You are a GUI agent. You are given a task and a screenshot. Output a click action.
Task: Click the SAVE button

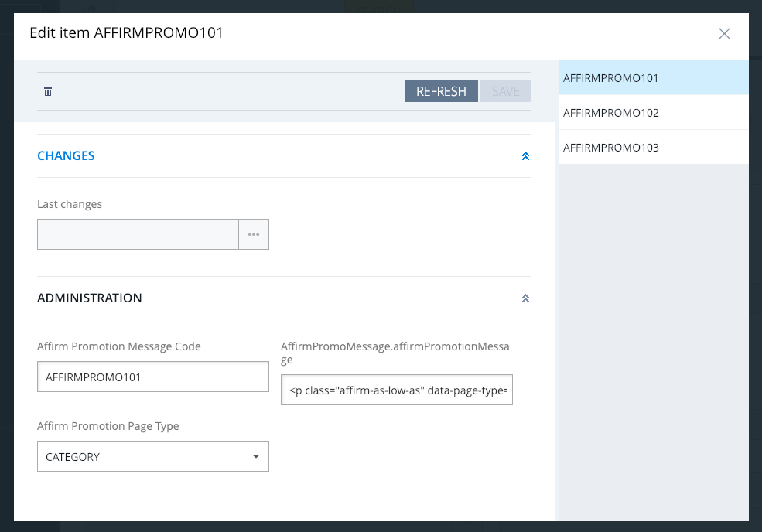click(505, 91)
